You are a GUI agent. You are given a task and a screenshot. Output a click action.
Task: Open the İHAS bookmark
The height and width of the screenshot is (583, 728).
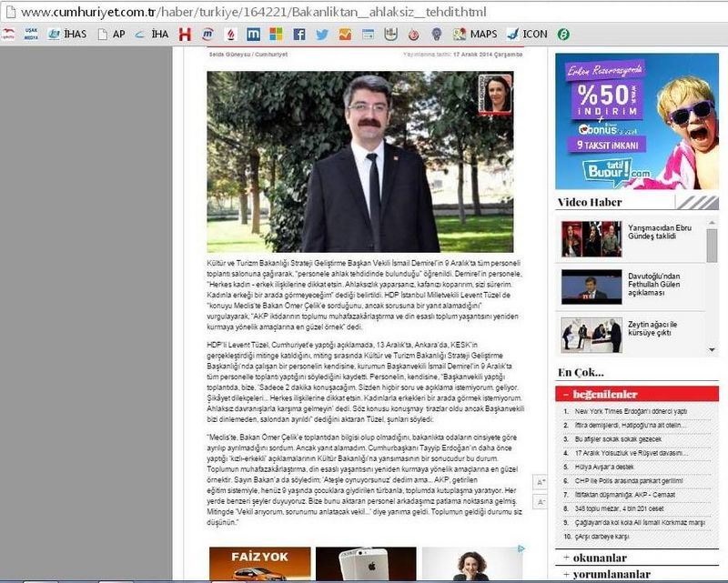coord(67,34)
